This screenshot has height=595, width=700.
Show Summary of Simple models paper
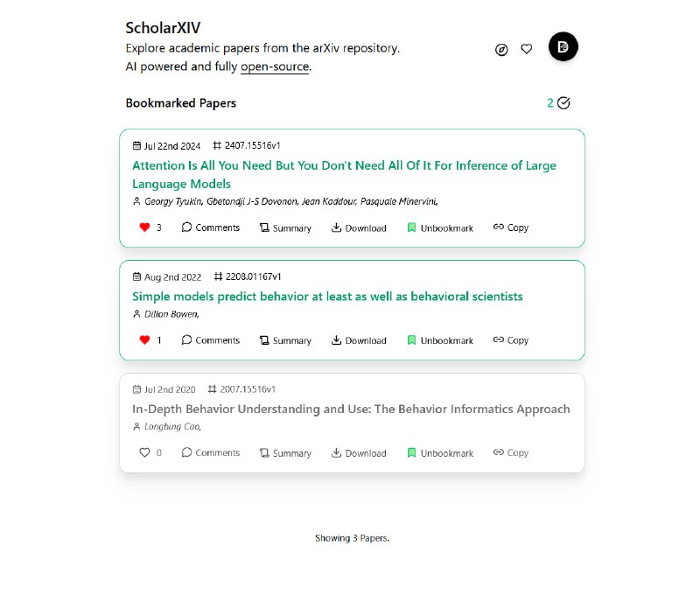pyautogui.click(x=286, y=340)
